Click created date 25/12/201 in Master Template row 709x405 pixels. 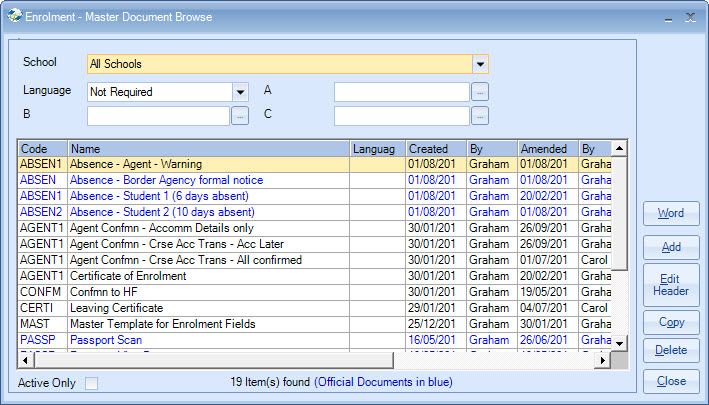[436, 324]
